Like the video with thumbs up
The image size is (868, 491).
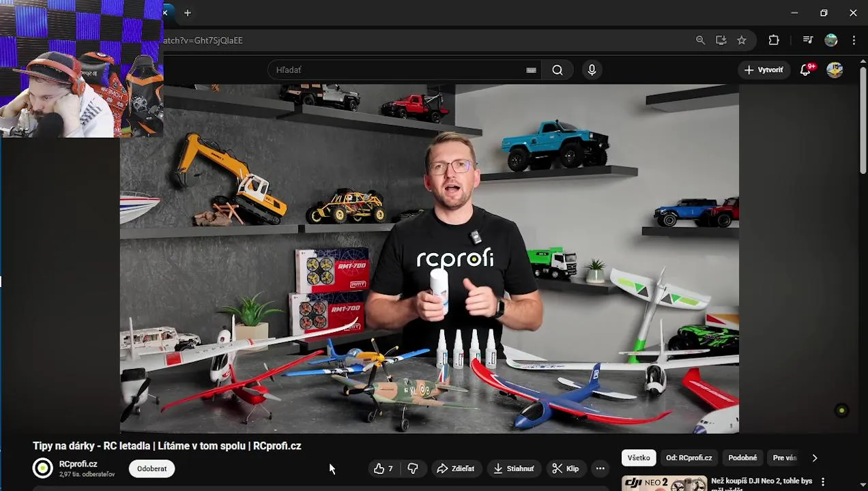[384, 468]
